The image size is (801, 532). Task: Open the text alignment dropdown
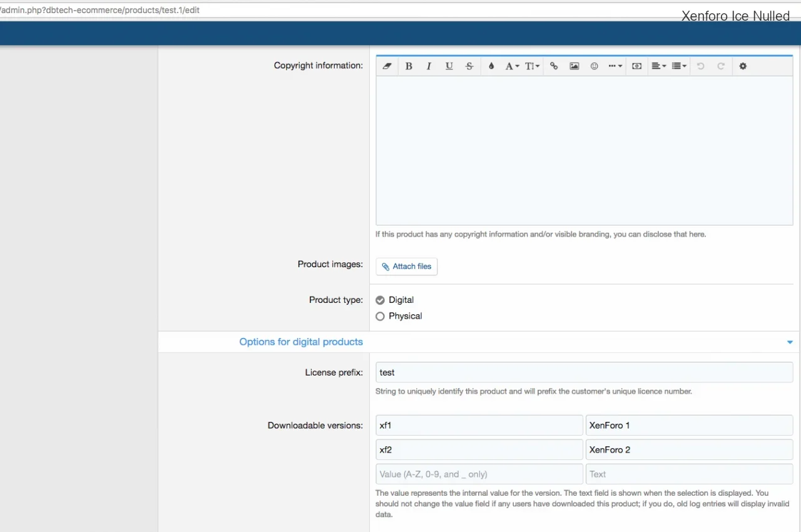[x=658, y=66]
